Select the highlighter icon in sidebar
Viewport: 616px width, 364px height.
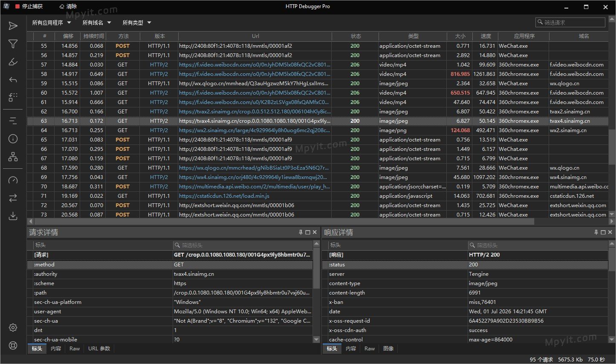[13, 62]
